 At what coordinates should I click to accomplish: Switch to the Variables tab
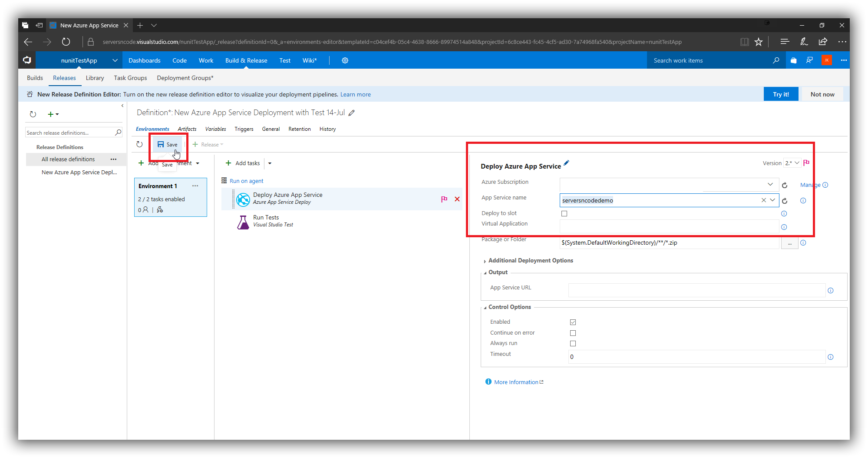click(215, 129)
